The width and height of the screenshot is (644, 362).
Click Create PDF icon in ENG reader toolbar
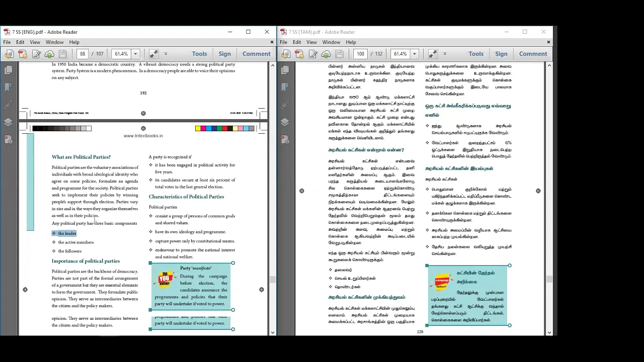click(x=23, y=54)
